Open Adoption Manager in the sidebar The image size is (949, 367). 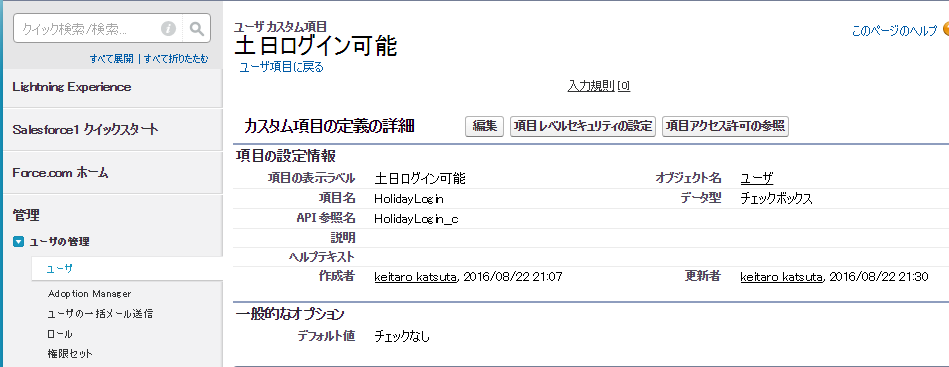89,294
